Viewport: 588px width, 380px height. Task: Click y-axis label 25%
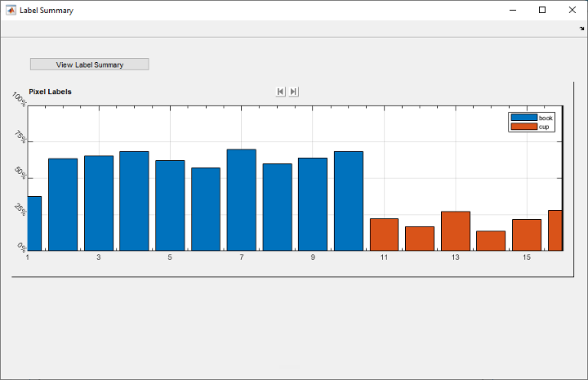(20, 210)
